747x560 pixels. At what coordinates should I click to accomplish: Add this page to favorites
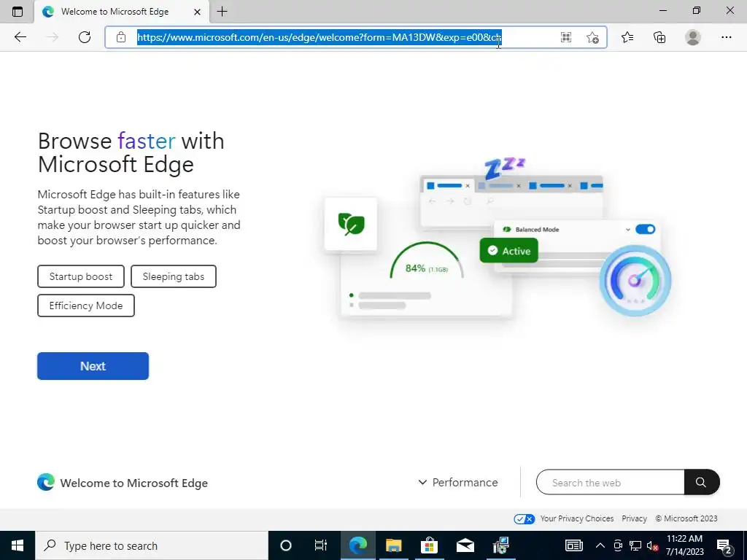592,37
